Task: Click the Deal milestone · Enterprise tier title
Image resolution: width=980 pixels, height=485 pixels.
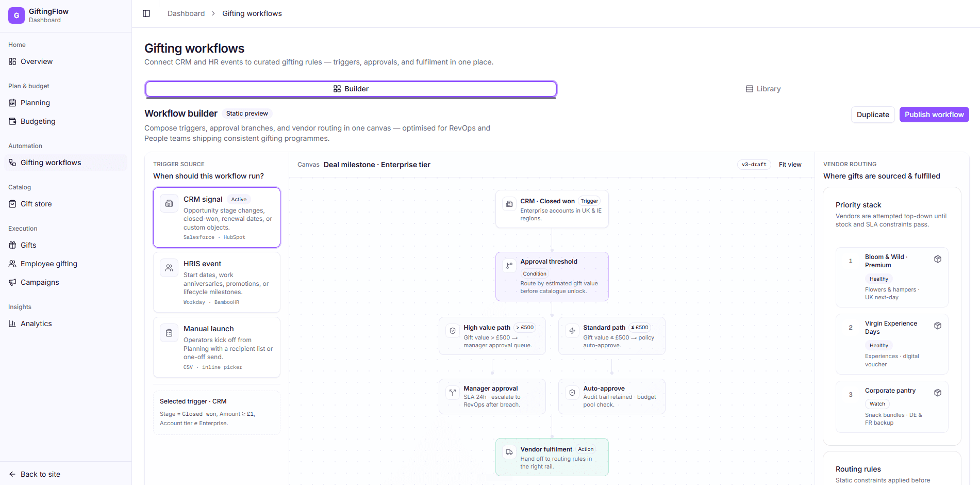Action: [377, 165]
